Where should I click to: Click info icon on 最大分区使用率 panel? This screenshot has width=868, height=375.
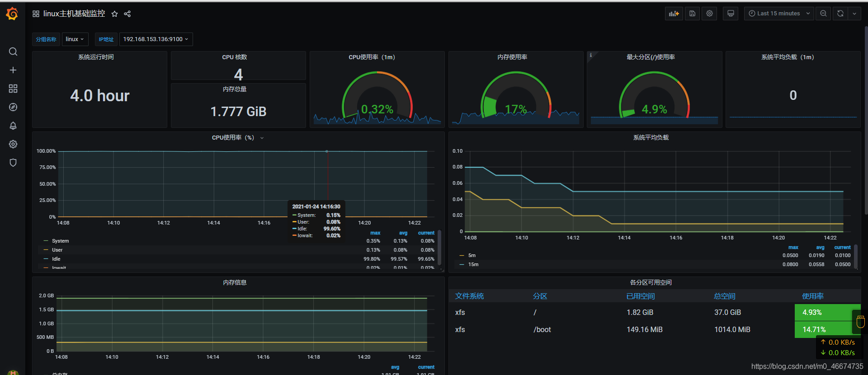click(x=590, y=55)
